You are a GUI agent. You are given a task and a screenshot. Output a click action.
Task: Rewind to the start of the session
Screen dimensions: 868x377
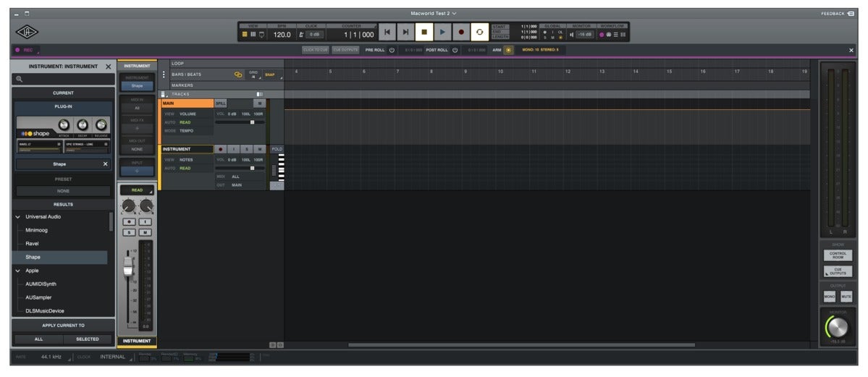387,32
